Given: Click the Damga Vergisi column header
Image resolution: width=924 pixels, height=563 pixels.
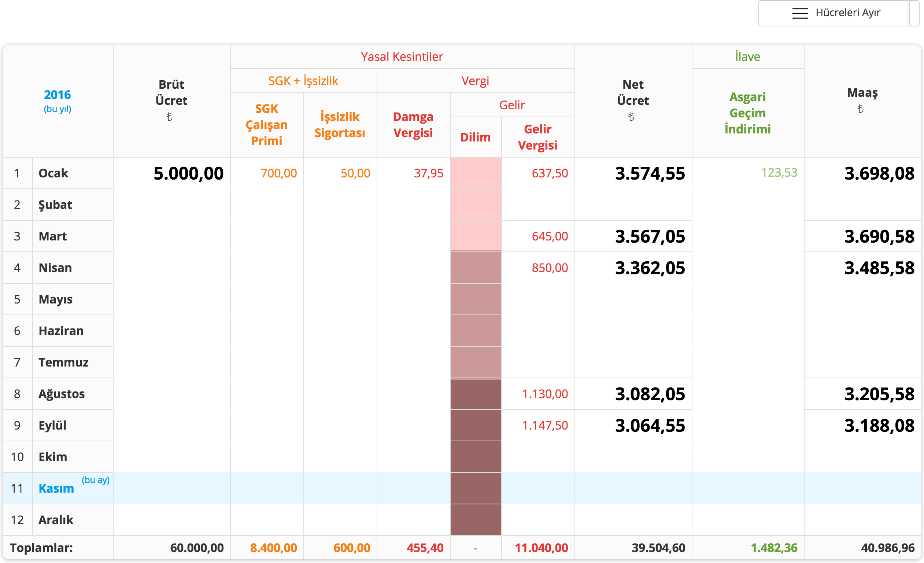Looking at the screenshot, I should (413, 125).
